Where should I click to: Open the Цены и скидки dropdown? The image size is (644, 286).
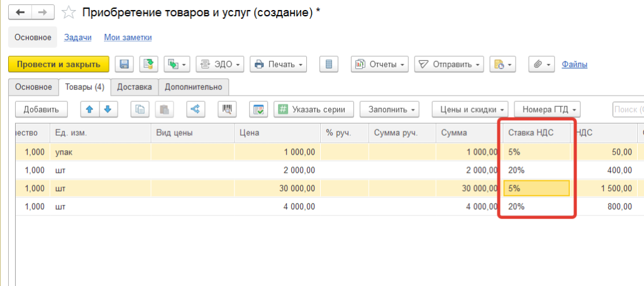(x=470, y=109)
